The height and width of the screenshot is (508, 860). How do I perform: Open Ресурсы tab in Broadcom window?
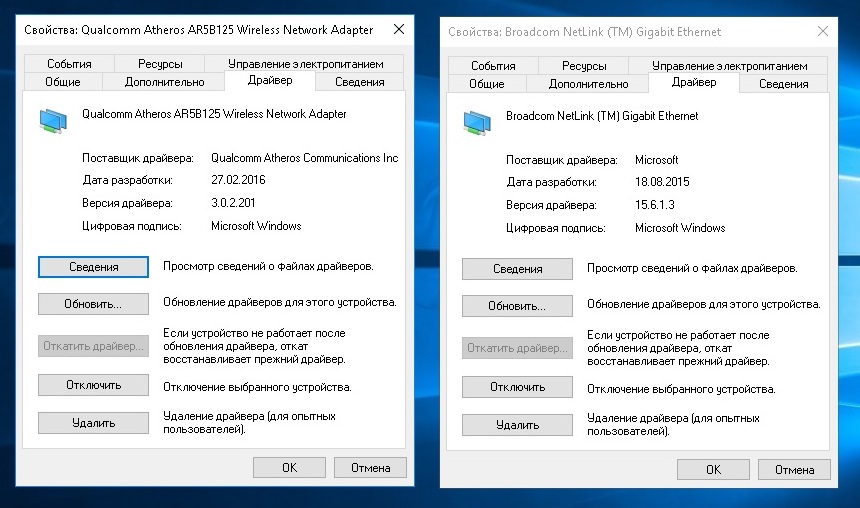[584, 66]
